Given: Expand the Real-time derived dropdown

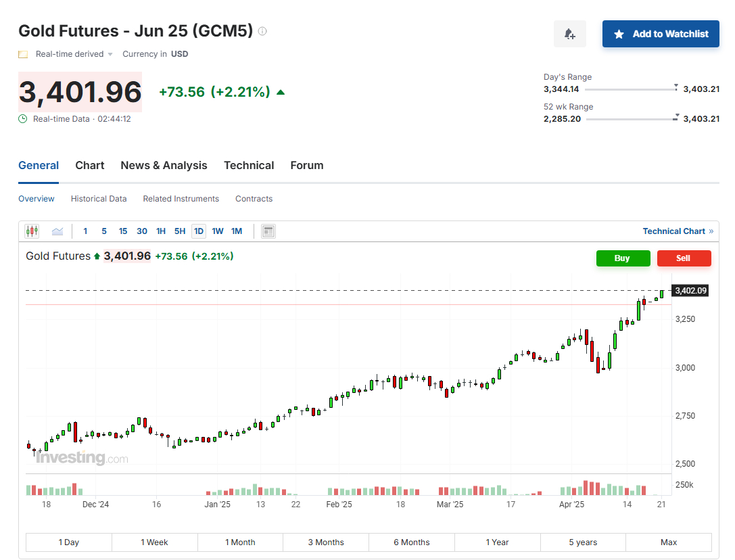Looking at the screenshot, I should click(110, 54).
